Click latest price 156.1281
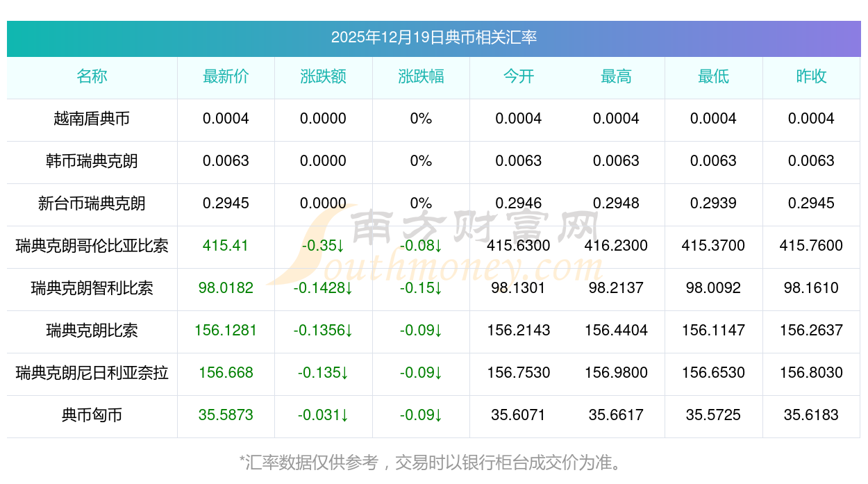 coord(226,331)
